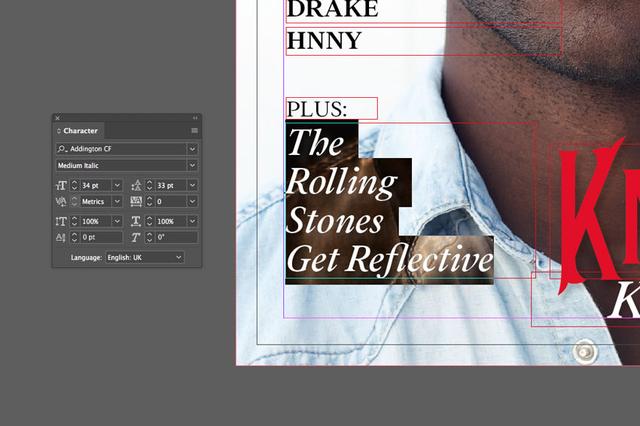Click the font size icon
The image size is (640, 426).
pyautogui.click(x=61, y=186)
